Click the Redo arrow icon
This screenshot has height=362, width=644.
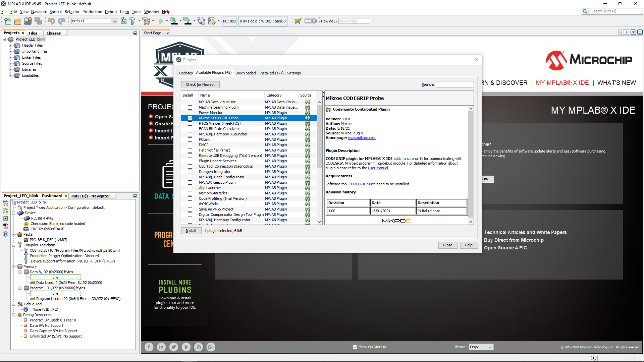61,21
